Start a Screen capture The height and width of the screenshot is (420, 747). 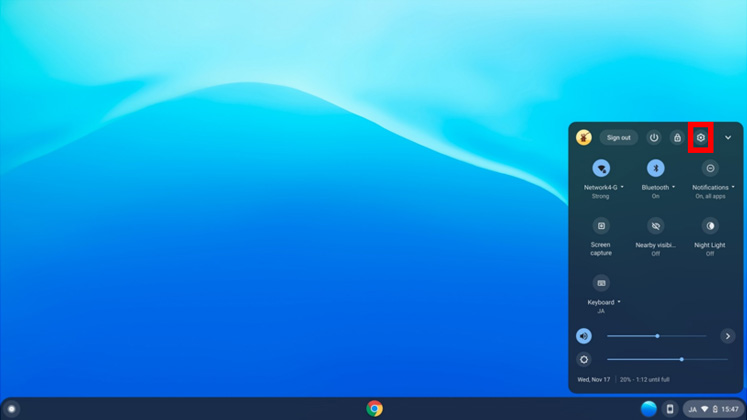601,226
